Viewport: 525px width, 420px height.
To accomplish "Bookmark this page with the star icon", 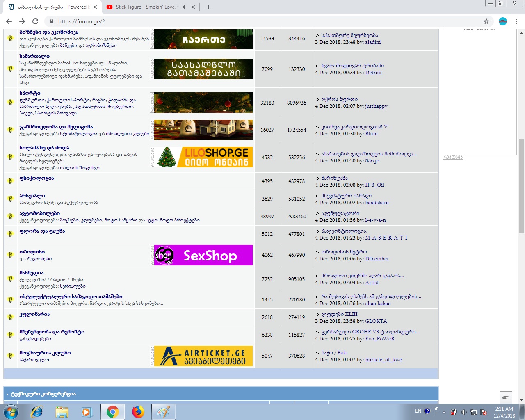I will point(486,21).
